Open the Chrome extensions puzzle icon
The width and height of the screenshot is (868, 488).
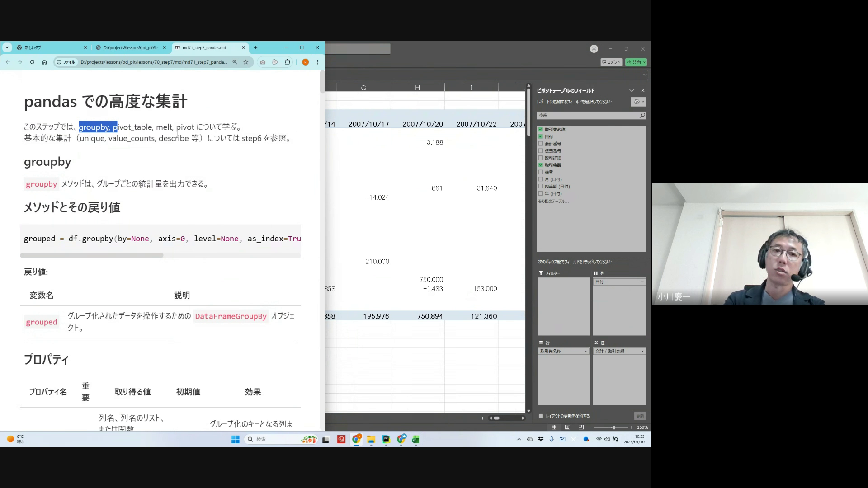tap(287, 62)
